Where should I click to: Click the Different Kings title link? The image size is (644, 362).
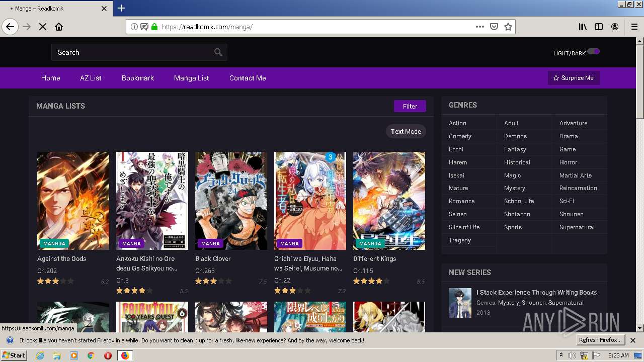pyautogui.click(x=375, y=258)
